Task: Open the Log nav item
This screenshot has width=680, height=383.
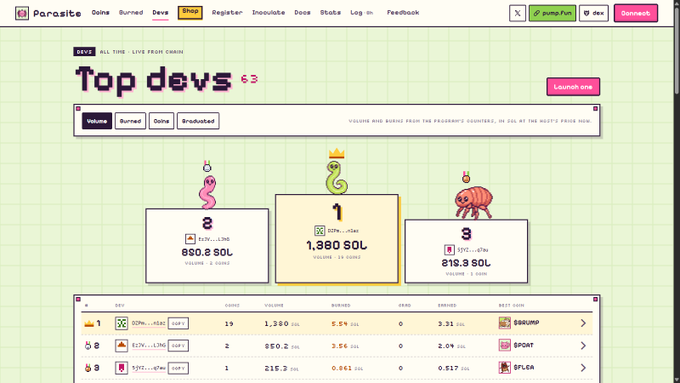Action: pos(361,13)
